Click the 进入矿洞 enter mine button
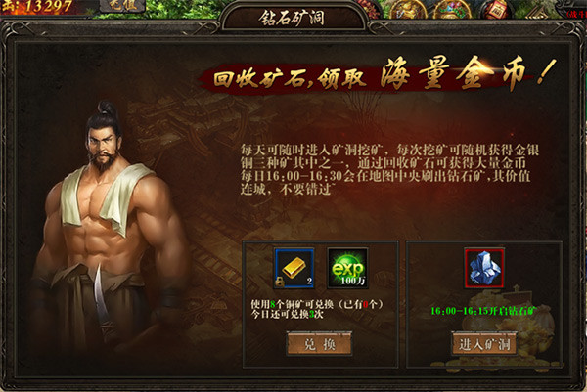Image resolution: width=587 pixels, height=392 pixels. 484,344
